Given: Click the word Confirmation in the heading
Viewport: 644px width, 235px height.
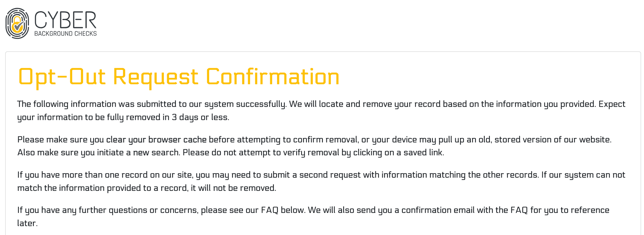Looking at the screenshot, I should click(x=272, y=77).
